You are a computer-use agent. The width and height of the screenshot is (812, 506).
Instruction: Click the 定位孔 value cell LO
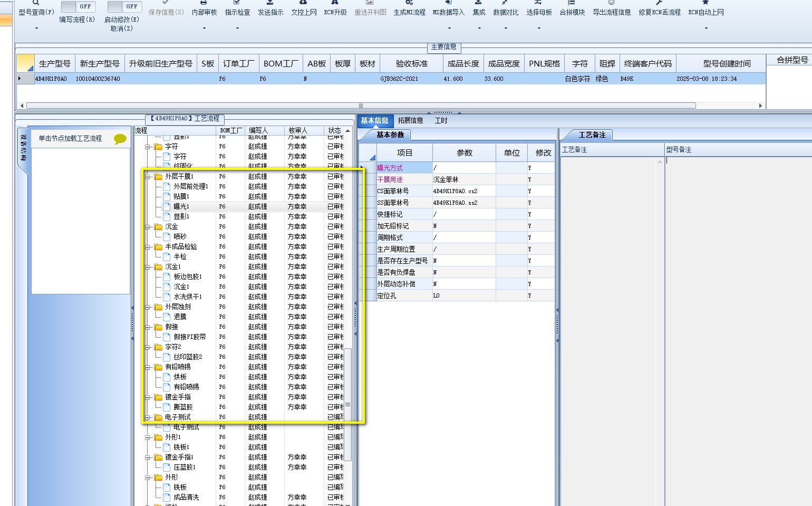pyautogui.click(x=464, y=295)
